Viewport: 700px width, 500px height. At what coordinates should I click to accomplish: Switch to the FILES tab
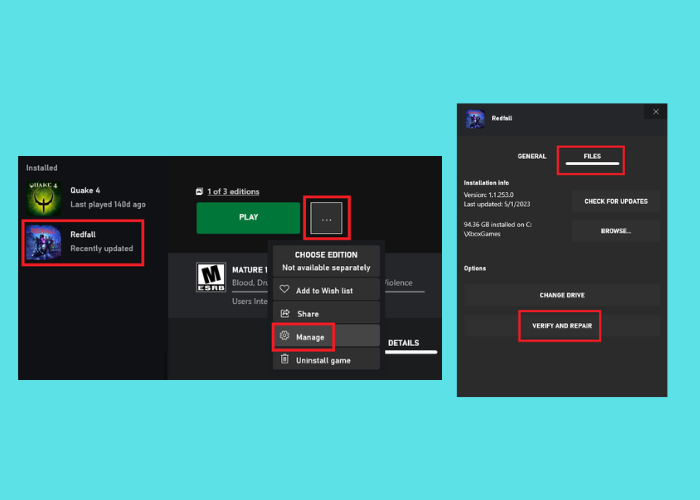[592, 158]
